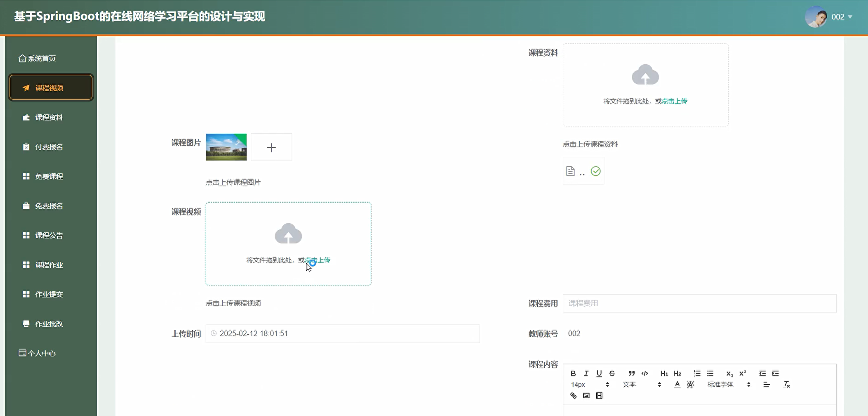Screen dimensions: 868x416
Task: Click the strikethrough icon in the toolbar
Action: (612, 373)
